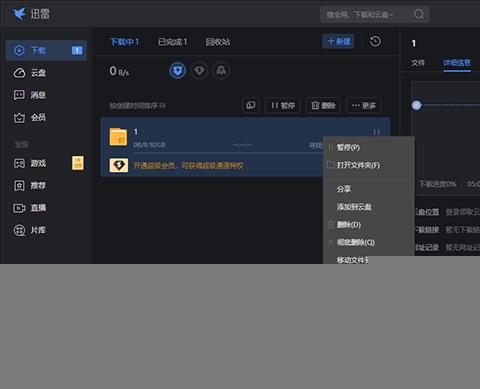Choose 分享 in context menu
This screenshot has width=480, height=389.
[x=369, y=189]
